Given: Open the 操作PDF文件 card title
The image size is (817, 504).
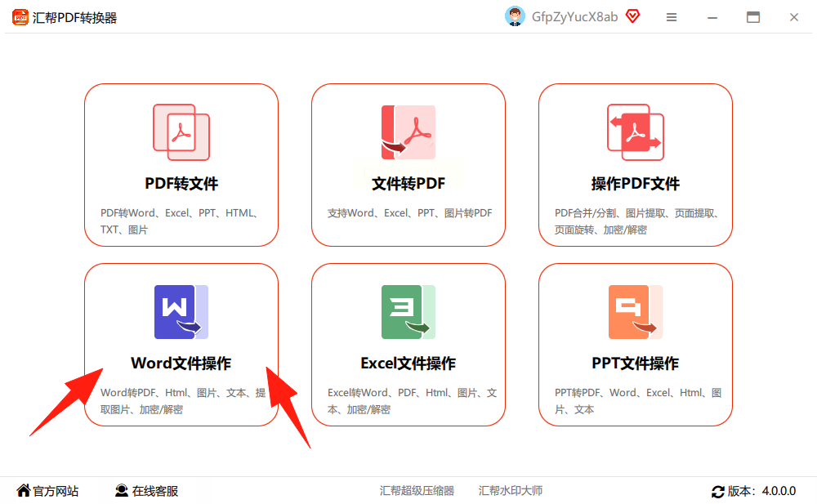Looking at the screenshot, I should click(636, 184).
